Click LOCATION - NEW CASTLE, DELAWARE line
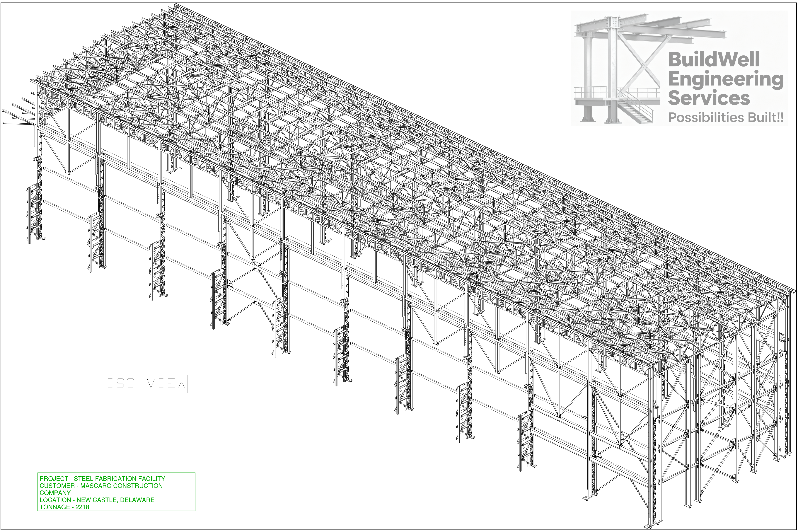Image resolution: width=798 pixels, height=532 pixels. click(97, 500)
